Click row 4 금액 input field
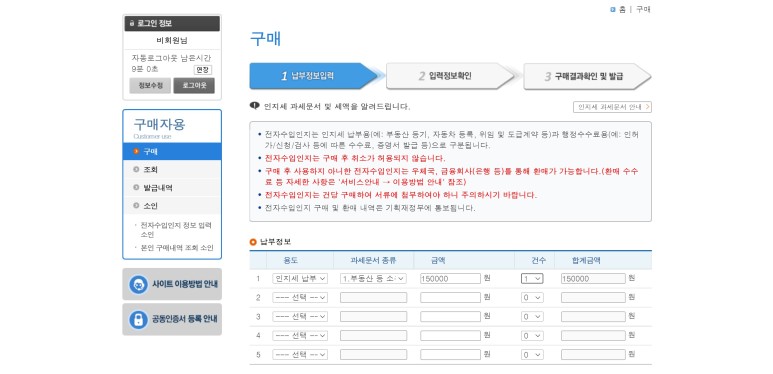This screenshot has width=773, height=374. (450, 336)
